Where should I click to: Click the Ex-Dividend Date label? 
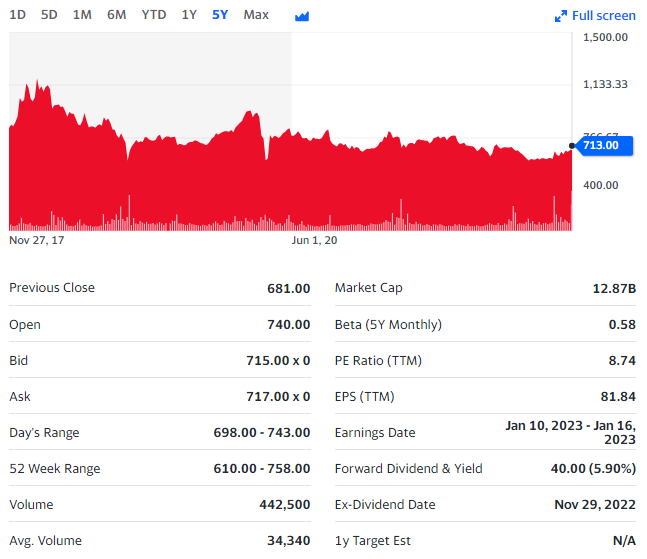385,505
